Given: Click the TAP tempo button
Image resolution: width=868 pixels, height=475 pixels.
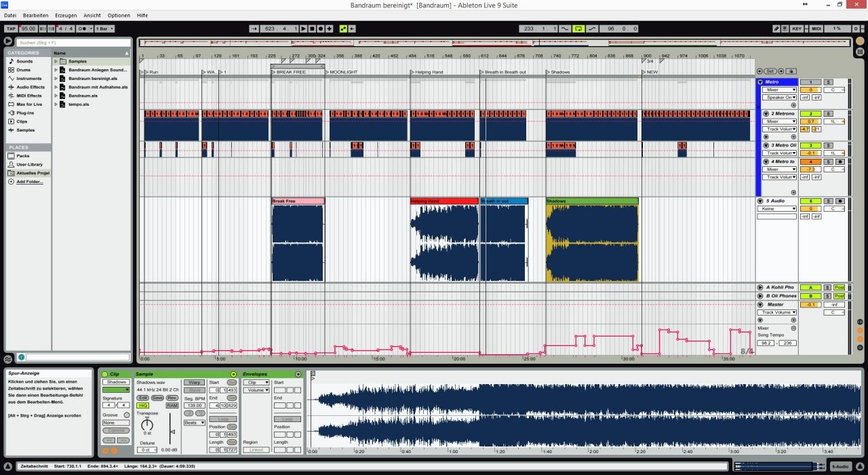Looking at the screenshot, I should [x=11, y=28].
